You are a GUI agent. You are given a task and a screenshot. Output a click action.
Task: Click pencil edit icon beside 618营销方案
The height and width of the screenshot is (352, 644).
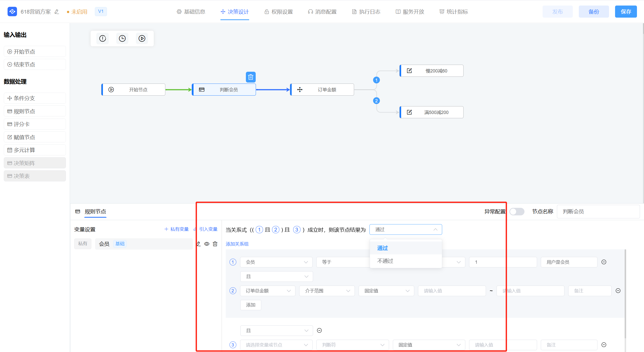point(57,12)
